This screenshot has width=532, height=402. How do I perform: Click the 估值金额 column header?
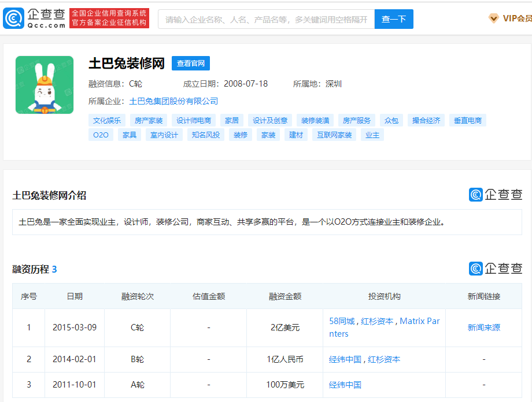209,296
